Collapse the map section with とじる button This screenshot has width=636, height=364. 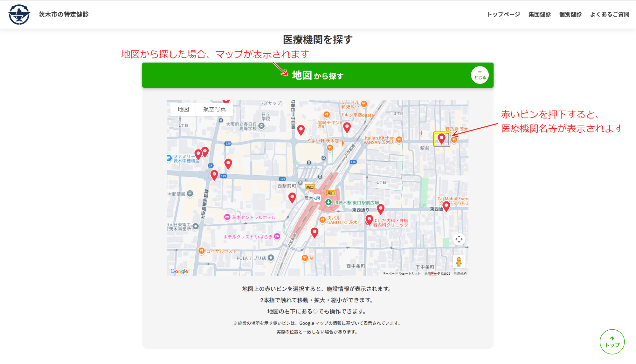point(480,75)
